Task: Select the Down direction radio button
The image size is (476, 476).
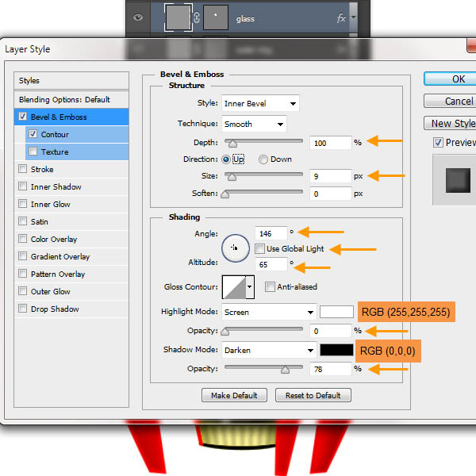Action: (x=263, y=159)
